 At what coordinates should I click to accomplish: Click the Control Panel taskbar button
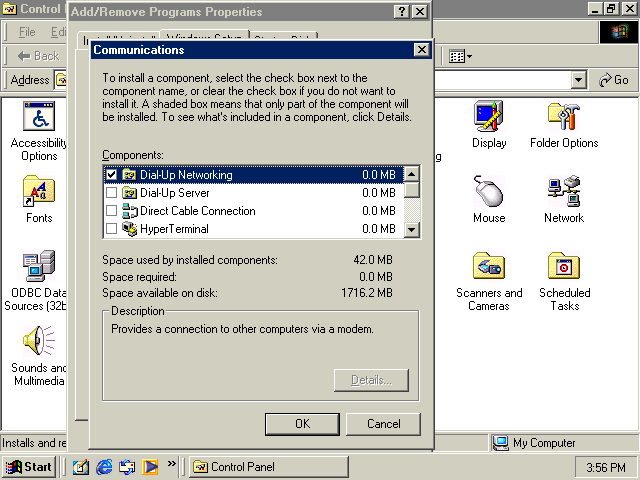269,467
